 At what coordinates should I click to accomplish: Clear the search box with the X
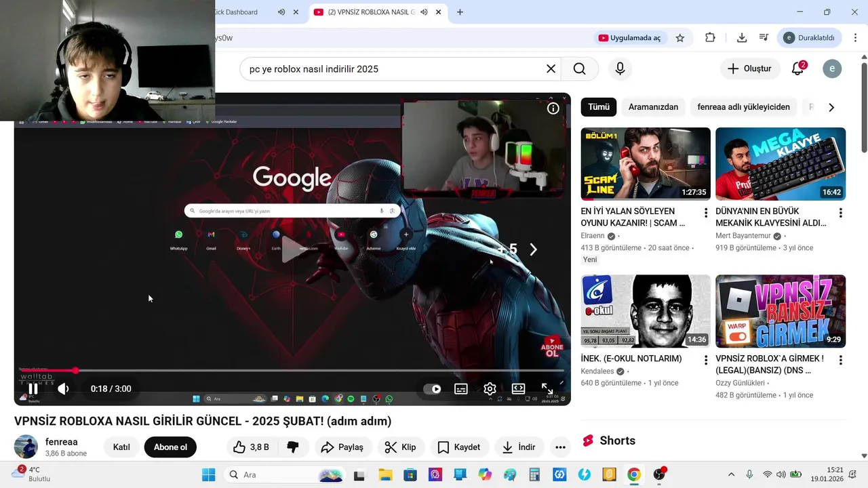551,68
